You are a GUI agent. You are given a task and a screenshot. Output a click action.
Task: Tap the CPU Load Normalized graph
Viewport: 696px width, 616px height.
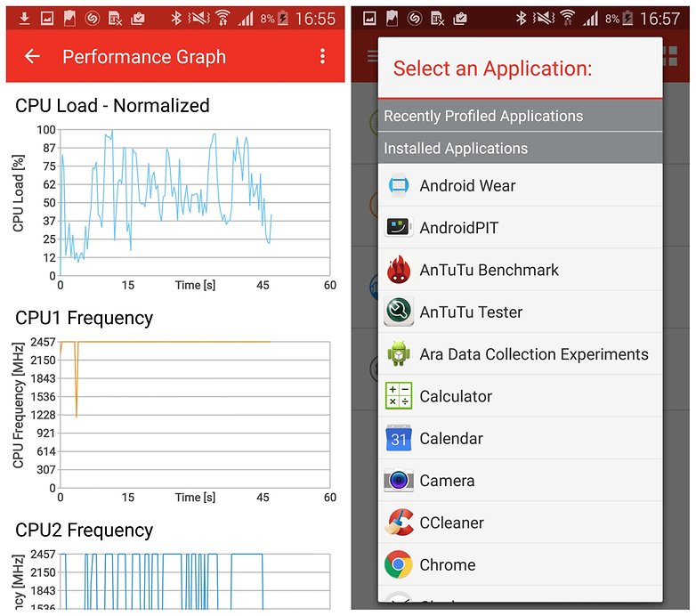click(194, 202)
